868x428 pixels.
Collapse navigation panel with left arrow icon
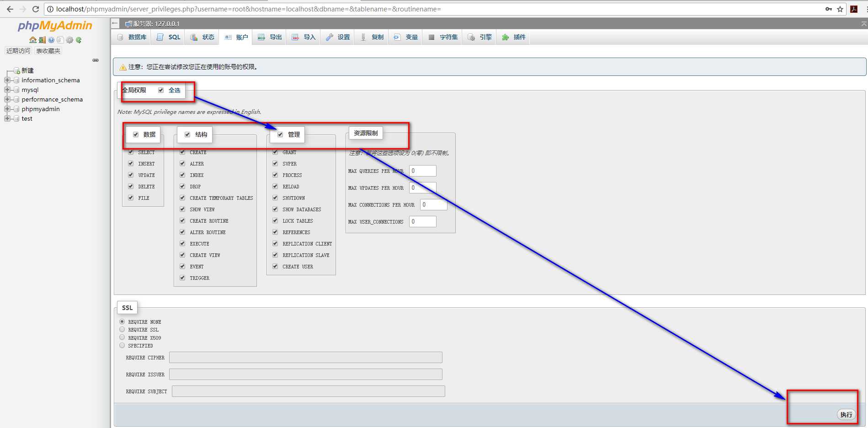[115, 23]
